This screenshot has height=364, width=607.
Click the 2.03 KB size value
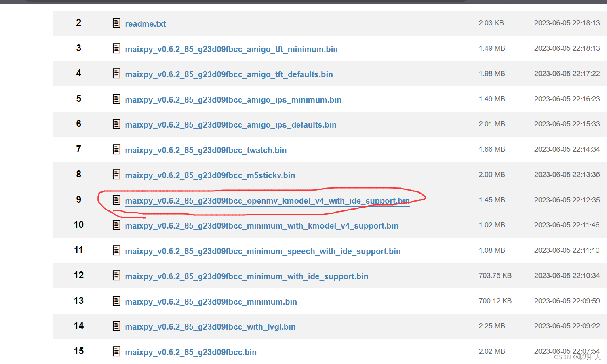[x=491, y=23]
